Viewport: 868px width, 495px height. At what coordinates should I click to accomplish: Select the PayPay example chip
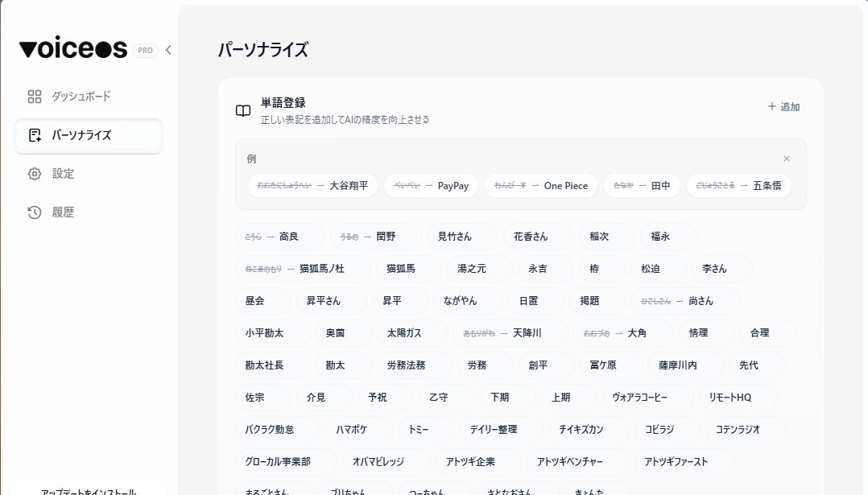tap(431, 186)
